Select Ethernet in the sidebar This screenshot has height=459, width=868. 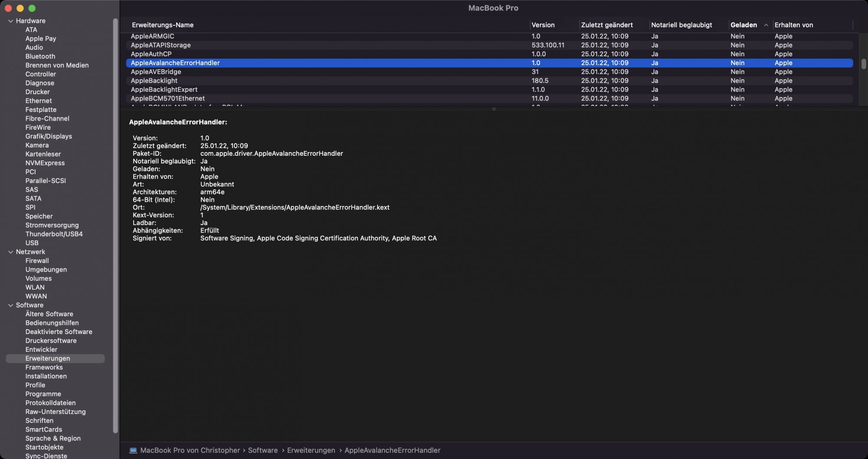click(x=39, y=101)
